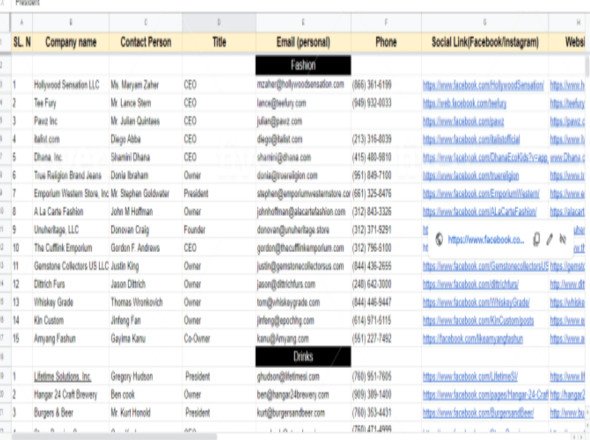Image resolution: width=590 pixels, height=440 pixels.
Task: Select column A header
Action: tap(21, 23)
